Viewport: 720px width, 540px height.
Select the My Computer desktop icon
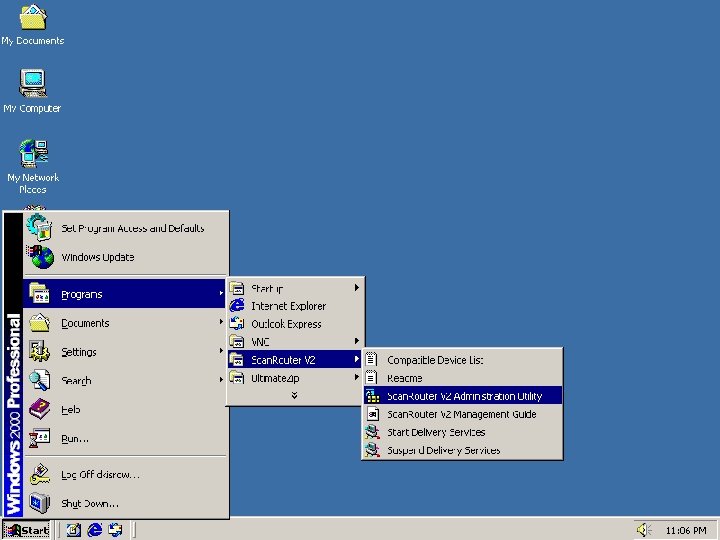click(x=32, y=91)
